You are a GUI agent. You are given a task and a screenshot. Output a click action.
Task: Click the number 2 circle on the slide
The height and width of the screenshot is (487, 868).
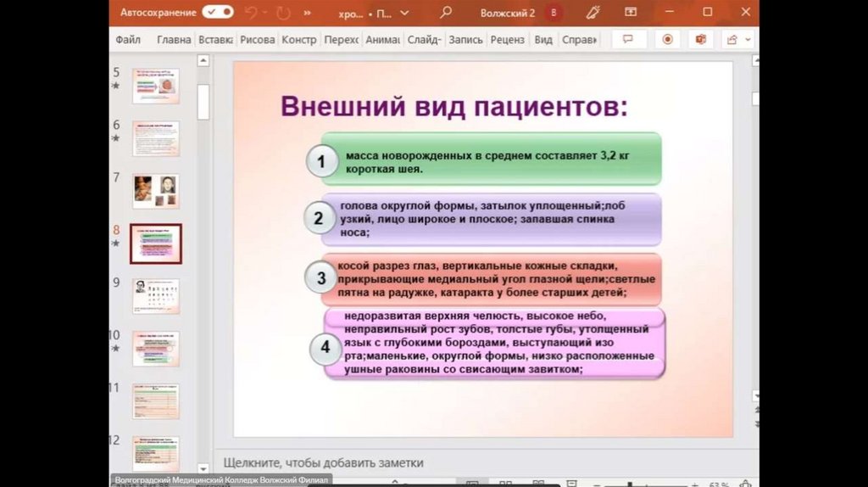[x=320, y=217]
